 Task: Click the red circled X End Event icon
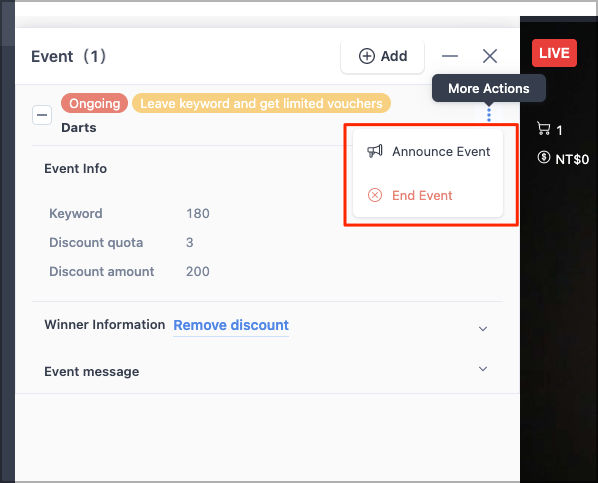[375, 195]
